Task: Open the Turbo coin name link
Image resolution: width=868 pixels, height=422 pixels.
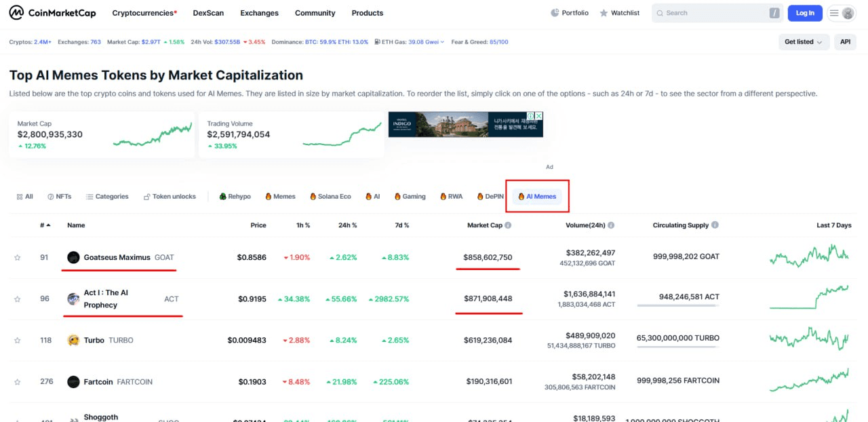Action: [94, 341]
